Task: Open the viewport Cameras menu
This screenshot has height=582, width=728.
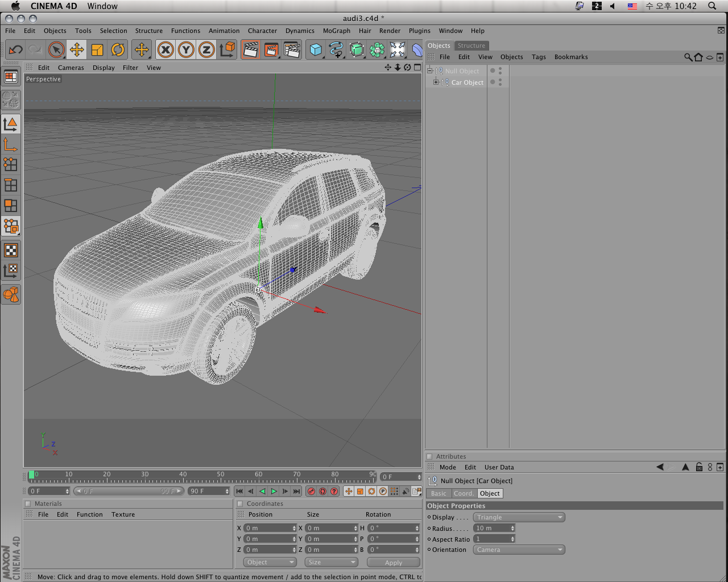Action: pyautogui.click(x=71, y=68)
